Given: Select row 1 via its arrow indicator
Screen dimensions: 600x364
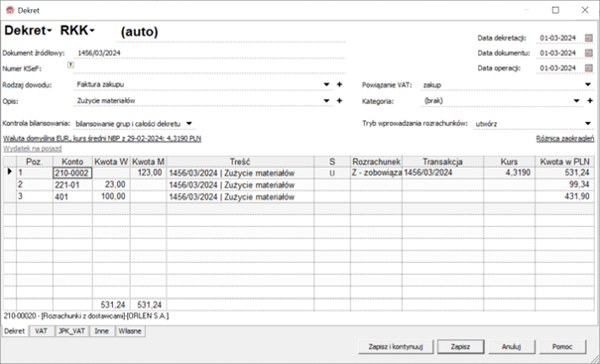Looking at the screenshot, I should tap(10, 173).
